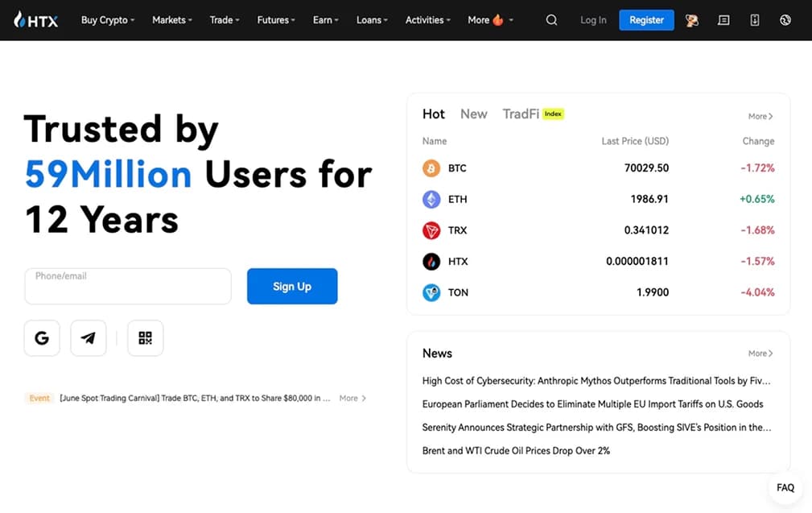Open the Activities dropdown
The width and height of the screenshot is (812, 513).
428,20
